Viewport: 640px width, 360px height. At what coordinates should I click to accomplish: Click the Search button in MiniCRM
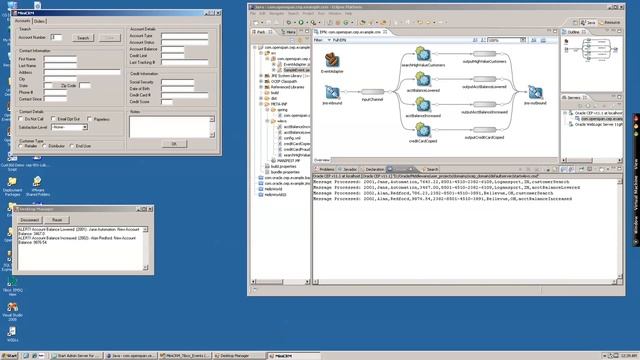(83, 38)
